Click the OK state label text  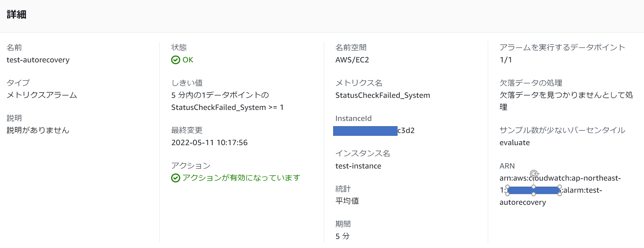[x=188, y=60]
